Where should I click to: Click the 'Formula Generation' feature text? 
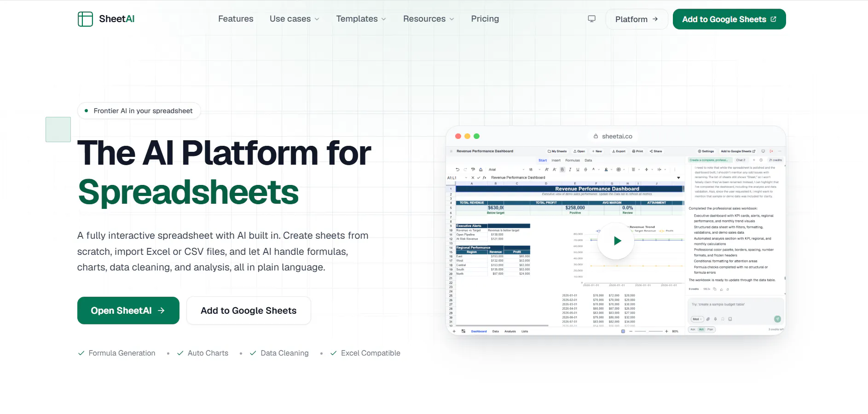pos(122,353)
